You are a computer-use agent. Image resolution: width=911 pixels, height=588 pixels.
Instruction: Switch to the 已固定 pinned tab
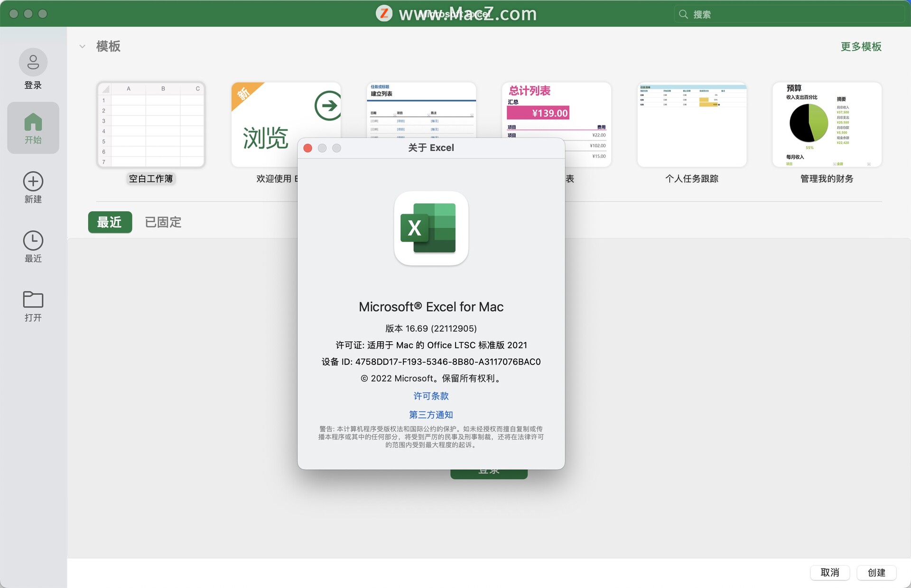[162, 222]
